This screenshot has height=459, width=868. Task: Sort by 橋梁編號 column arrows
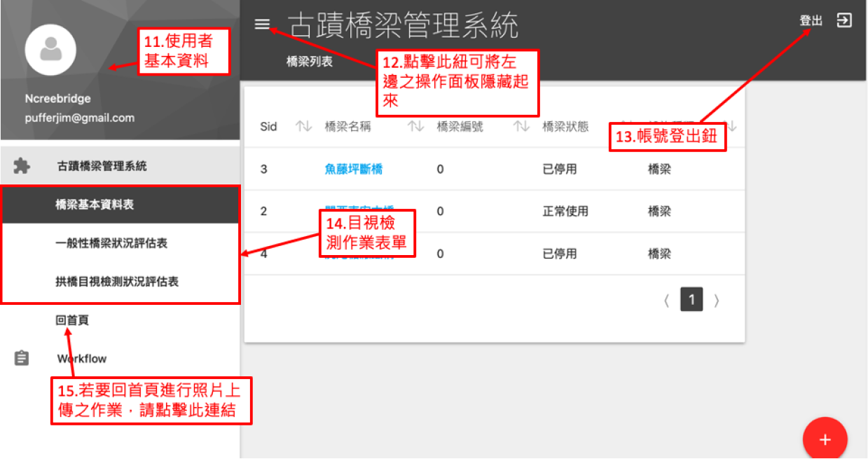[x=521, y=127]
